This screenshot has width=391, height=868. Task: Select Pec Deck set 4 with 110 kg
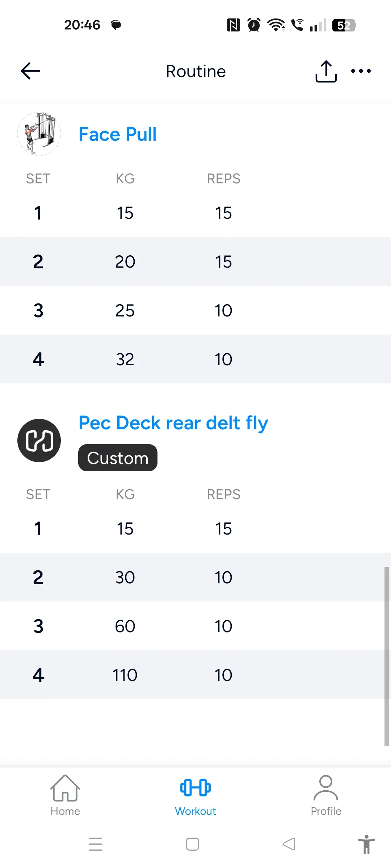pyautogui.click(x=125, y=675)
